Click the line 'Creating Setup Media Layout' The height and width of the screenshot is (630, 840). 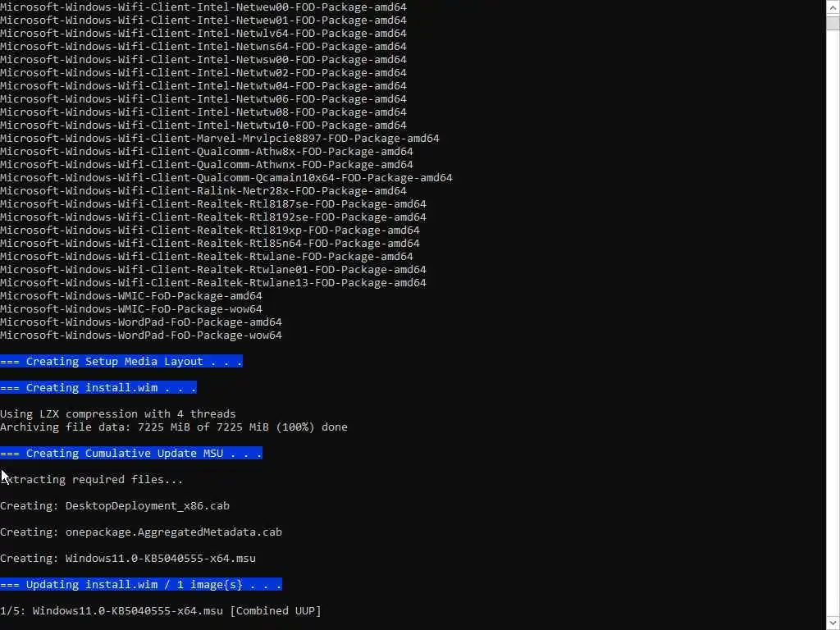click(x=121, y=362)
